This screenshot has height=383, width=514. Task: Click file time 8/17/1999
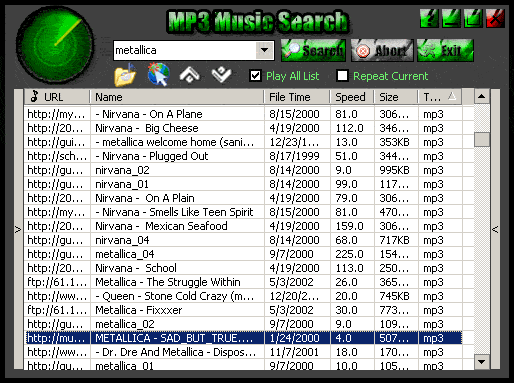point(294,156)
